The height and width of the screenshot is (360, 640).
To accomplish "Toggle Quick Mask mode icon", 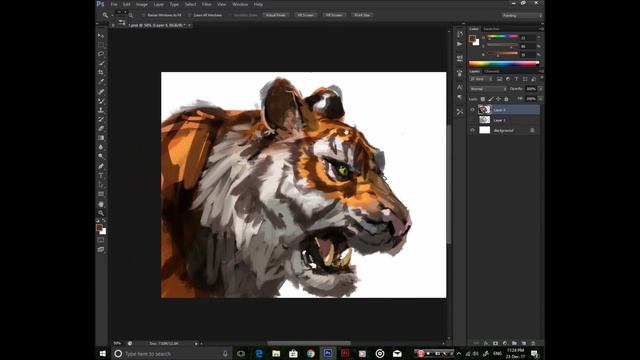I will (x=101, y=240).
